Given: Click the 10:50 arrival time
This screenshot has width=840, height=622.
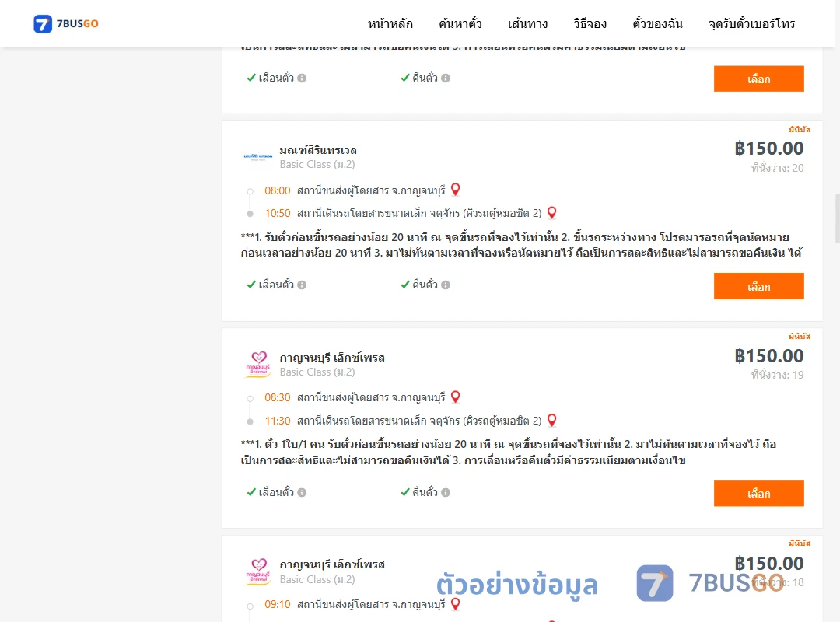Looking at the screenshot, I should [x=278, y=213].
